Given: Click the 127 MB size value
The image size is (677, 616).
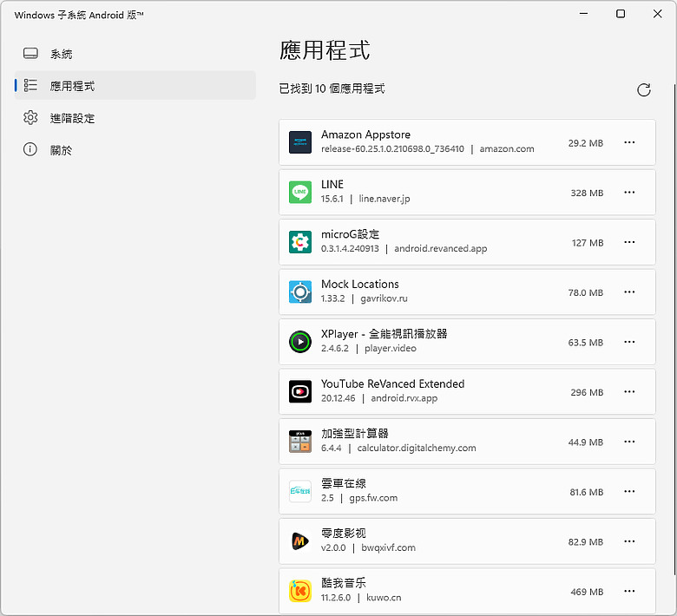Looking at the screenshot, I should pos(588,243).
